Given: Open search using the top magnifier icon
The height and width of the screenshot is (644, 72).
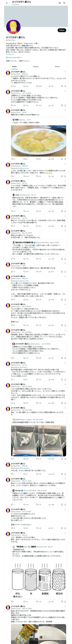Looking at the screenshot, I should tap(64, 3).
